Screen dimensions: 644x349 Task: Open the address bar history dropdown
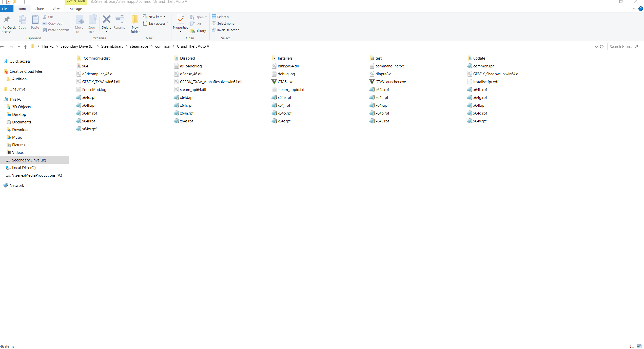click(x=596, y=46)
